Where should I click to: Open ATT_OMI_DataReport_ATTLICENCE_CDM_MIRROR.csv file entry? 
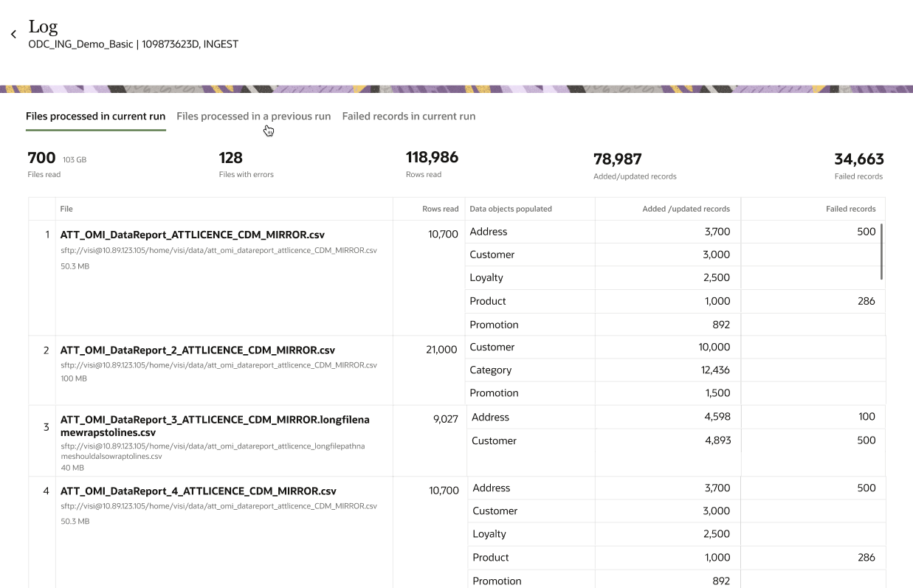(x=192, y=235)
